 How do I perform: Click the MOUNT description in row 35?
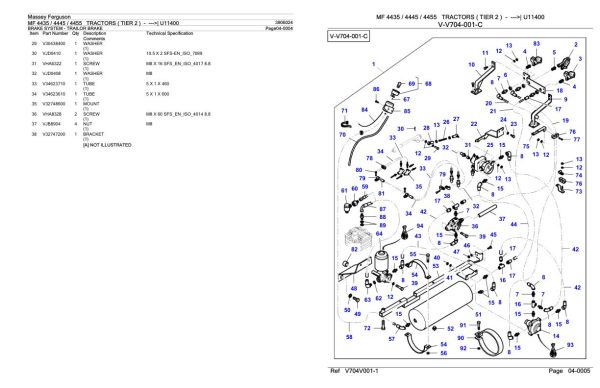click(91, 104)
